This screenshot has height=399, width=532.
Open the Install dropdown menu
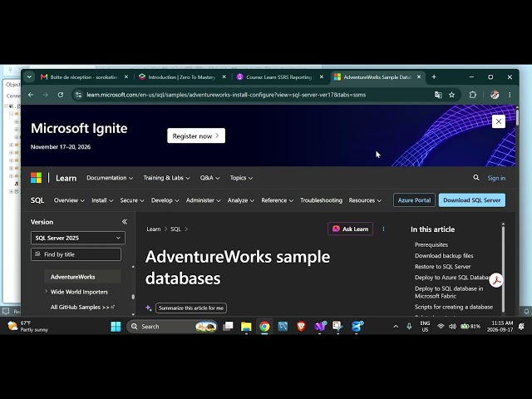(102, 200)
